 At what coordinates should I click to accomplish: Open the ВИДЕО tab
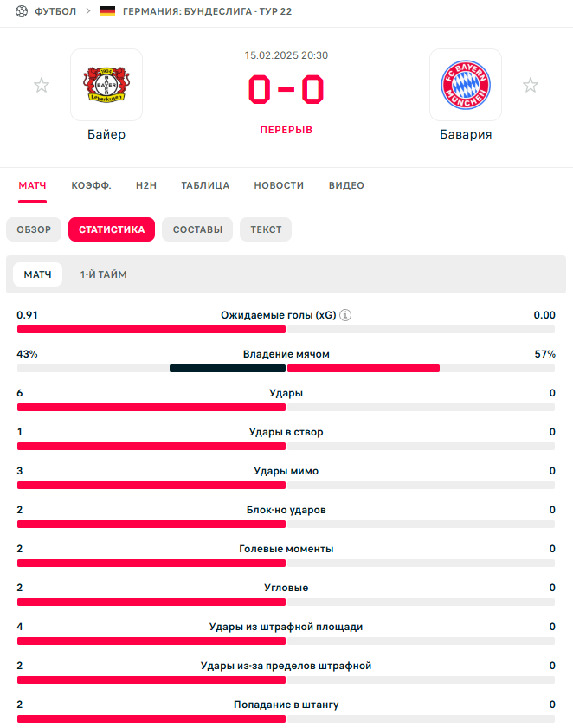coord(346,185)
